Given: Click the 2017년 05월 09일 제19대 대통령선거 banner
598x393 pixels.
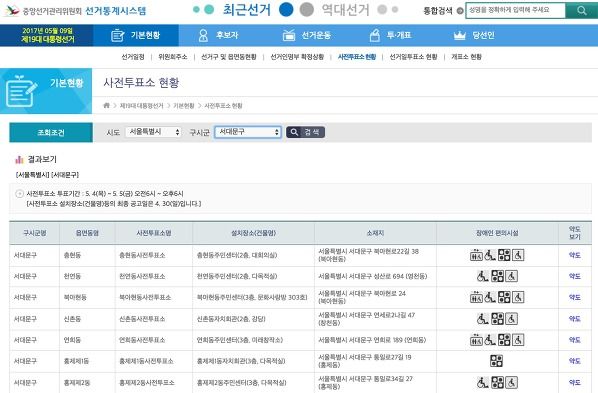Looking at the screenshot, I should (x=47, y=35).
